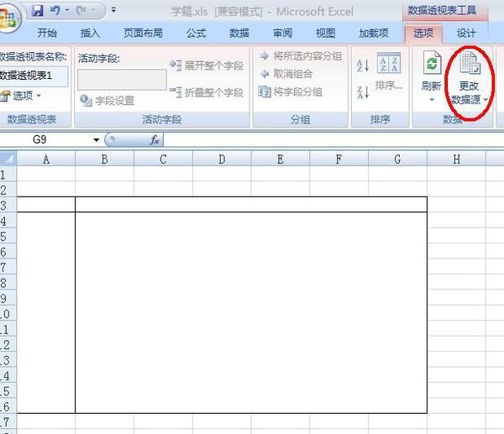The height and width of the screenshot is (434, 504).
Task: Select column A header
Action: click(x=46, y=159)
